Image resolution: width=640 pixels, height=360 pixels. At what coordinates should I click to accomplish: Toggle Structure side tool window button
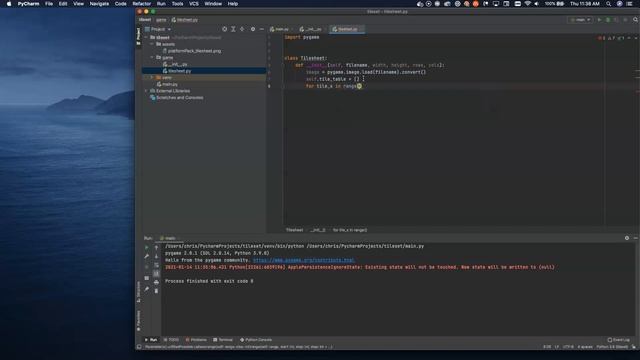click(138, 292)
